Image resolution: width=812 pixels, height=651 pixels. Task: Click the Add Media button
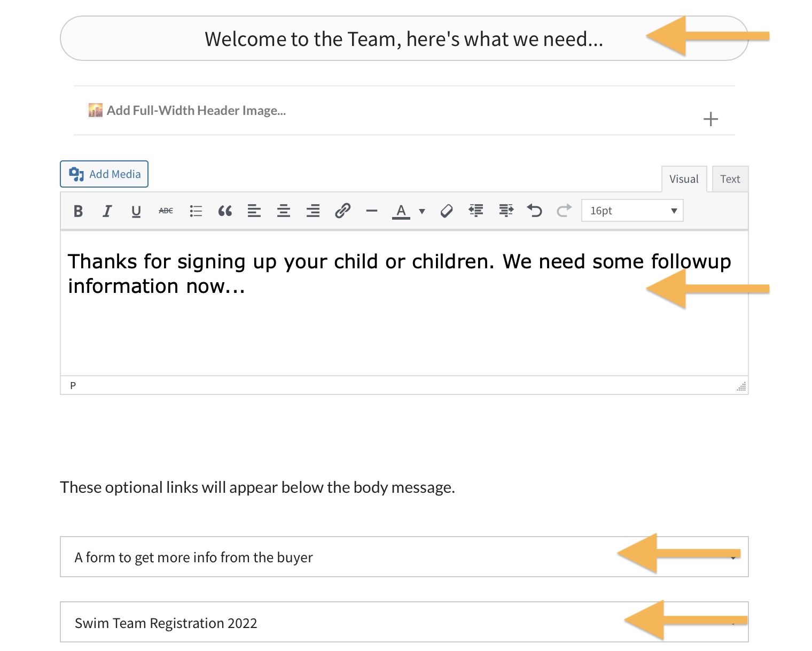104,174
